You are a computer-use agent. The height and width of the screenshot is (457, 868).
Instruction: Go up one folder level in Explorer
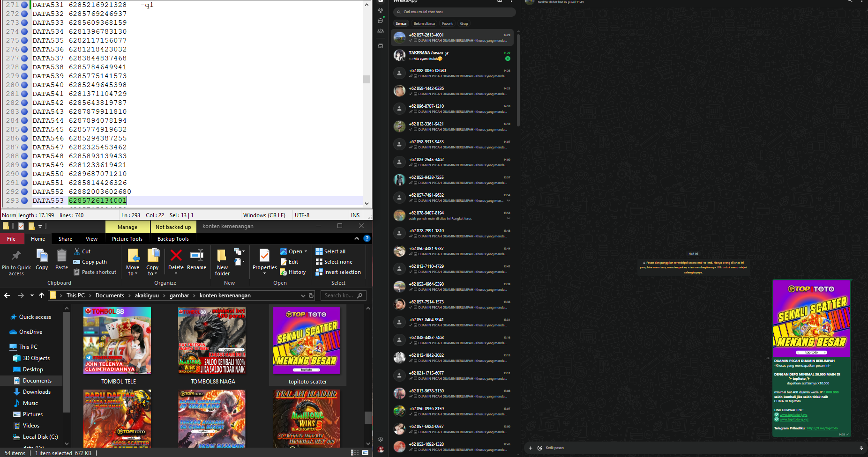click(42, 295)
